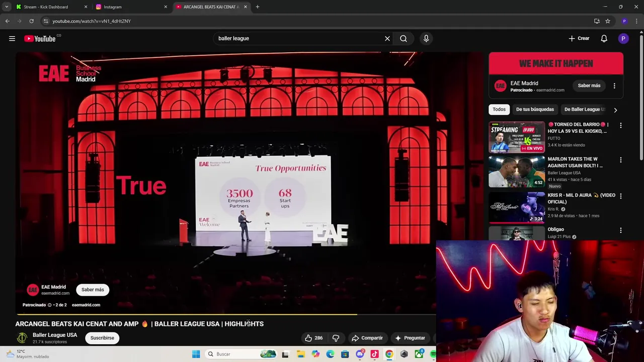Expand Chrome tab search dropdown
This screenshot has height=362, width=644.
click(7, 7)
